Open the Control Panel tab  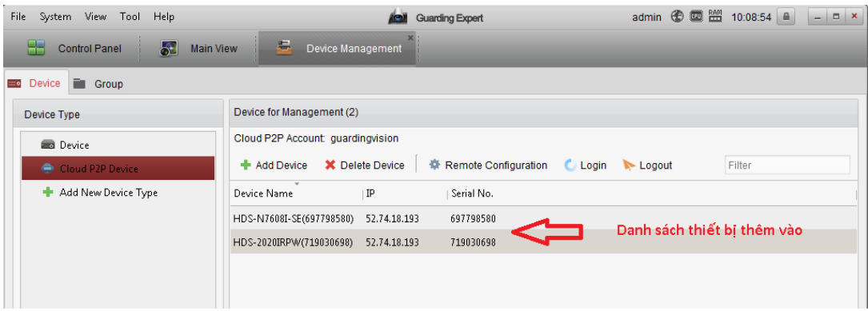(74, 49)
